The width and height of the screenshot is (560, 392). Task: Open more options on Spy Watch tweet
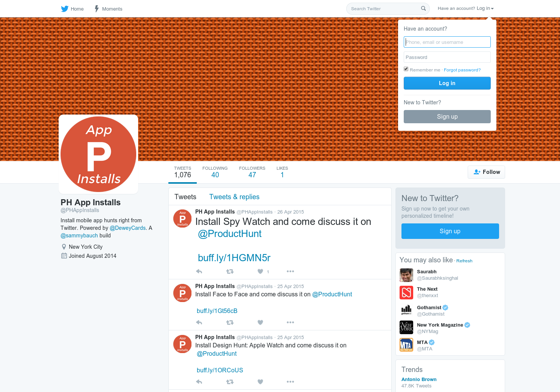click(290, 271)
